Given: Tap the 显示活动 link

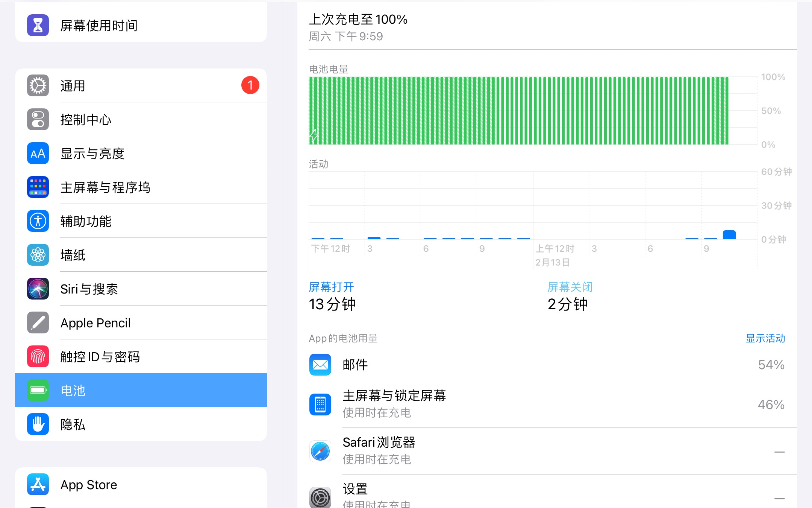Looking at the screenshot, I should click(765, 338).
